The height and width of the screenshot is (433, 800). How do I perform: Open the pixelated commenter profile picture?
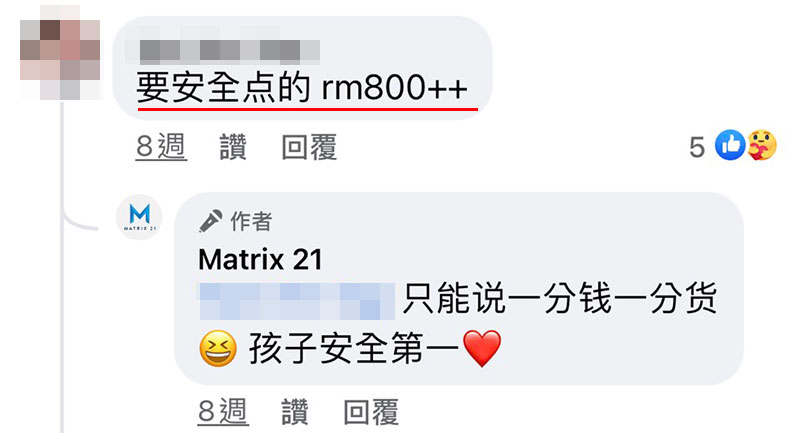click(60, 52)
